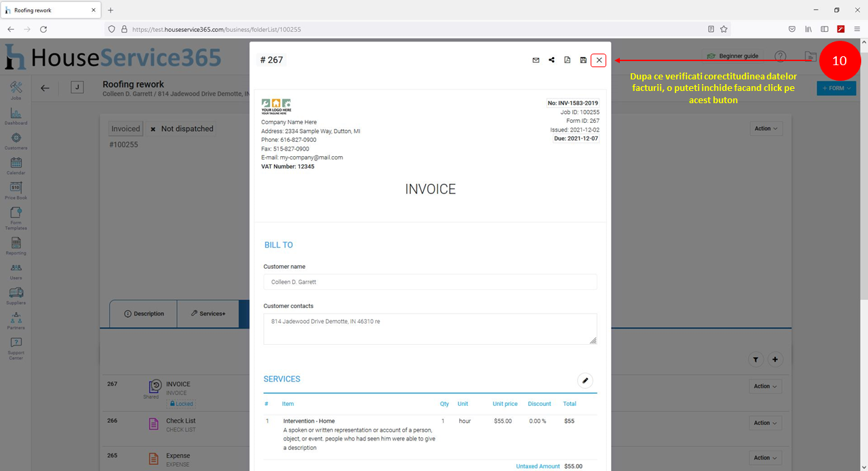
Task: Click the Customer name input field
Action: point(430,282)
